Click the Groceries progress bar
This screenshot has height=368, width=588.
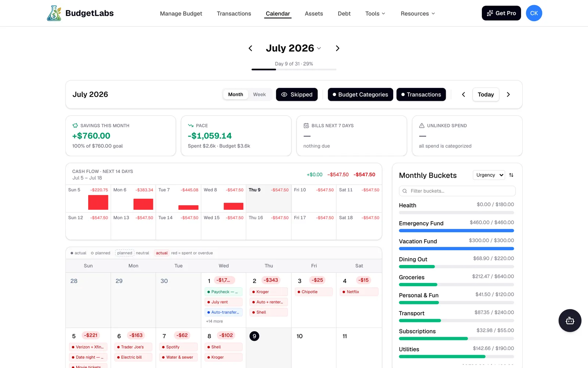click(456, 285)
